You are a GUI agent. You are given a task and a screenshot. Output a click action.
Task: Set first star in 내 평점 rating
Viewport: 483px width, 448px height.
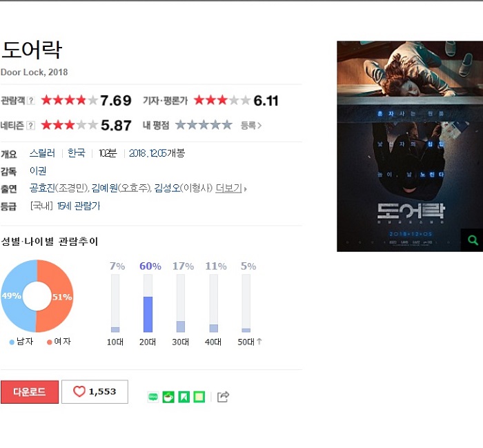click(x=181, y=125)
